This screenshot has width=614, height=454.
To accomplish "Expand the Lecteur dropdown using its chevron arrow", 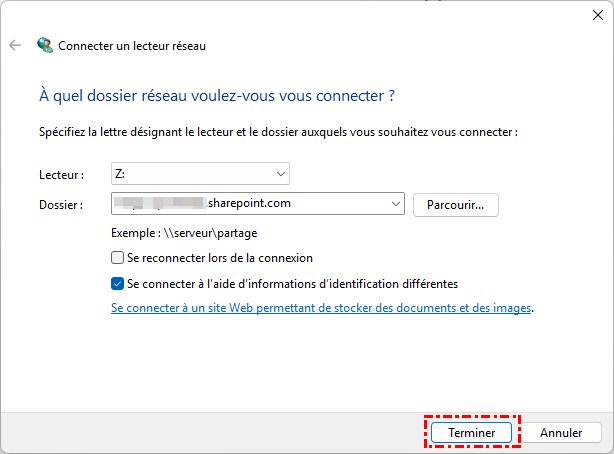I will pyautogui.click(x=279, y=173).
